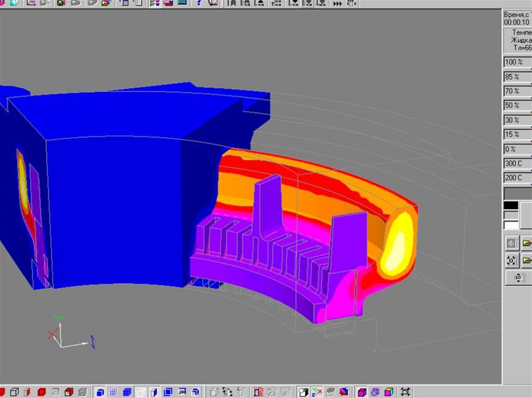Select the wireframe cube view icon
Screen dimensions: 532x398
tap(15, 392)
